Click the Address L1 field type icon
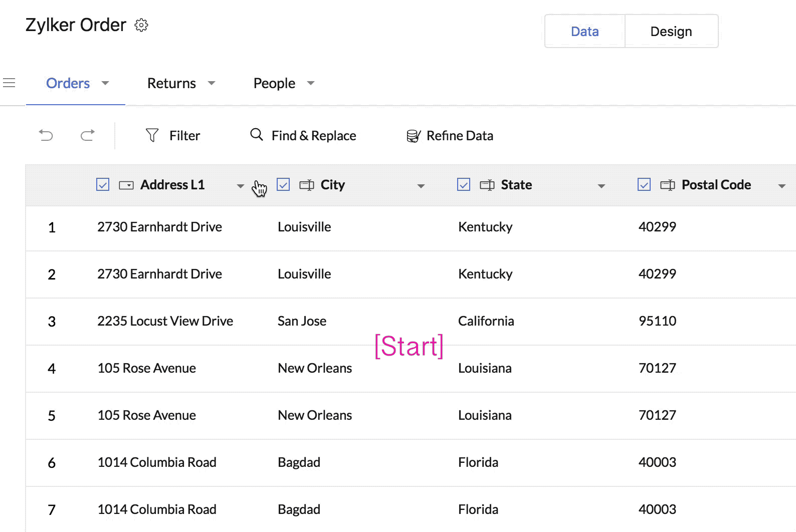The width and height of the screenshot is (796, 532). tap(126, 185)
